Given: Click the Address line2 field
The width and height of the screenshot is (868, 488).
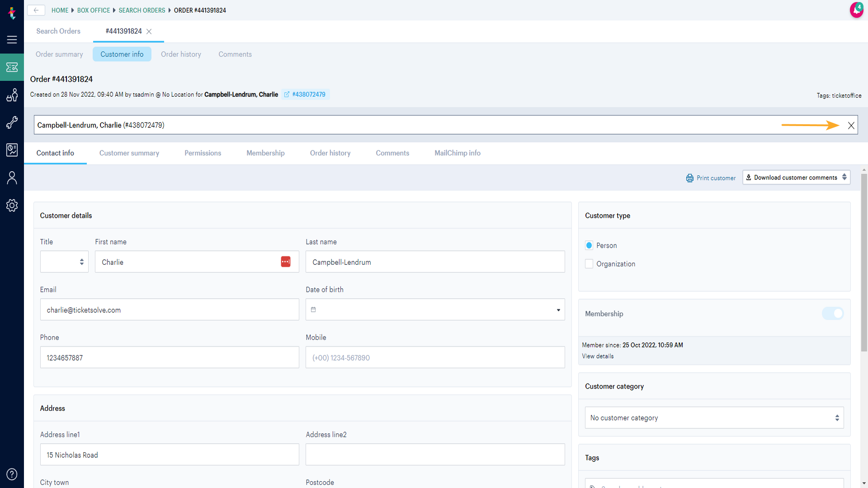Looking at the screenshot, I should point(435,455).
